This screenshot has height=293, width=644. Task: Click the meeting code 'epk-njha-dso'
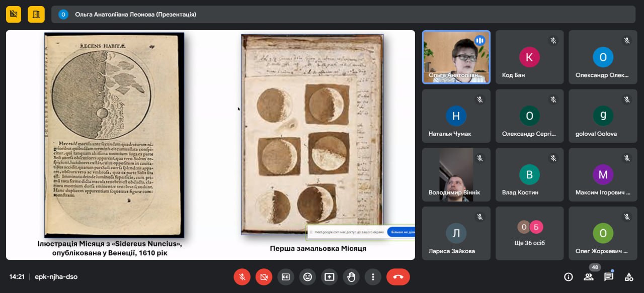56,276
